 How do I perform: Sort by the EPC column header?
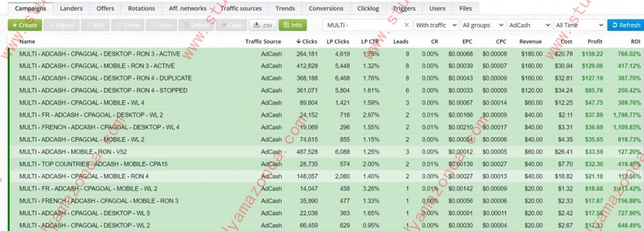pyautogui.click(x=467, y=42)
